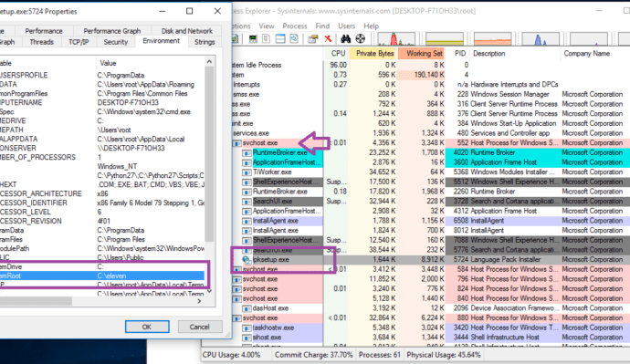Click the Value column header in Environment list
Screen dimensions: 630x364
[151, 63]
